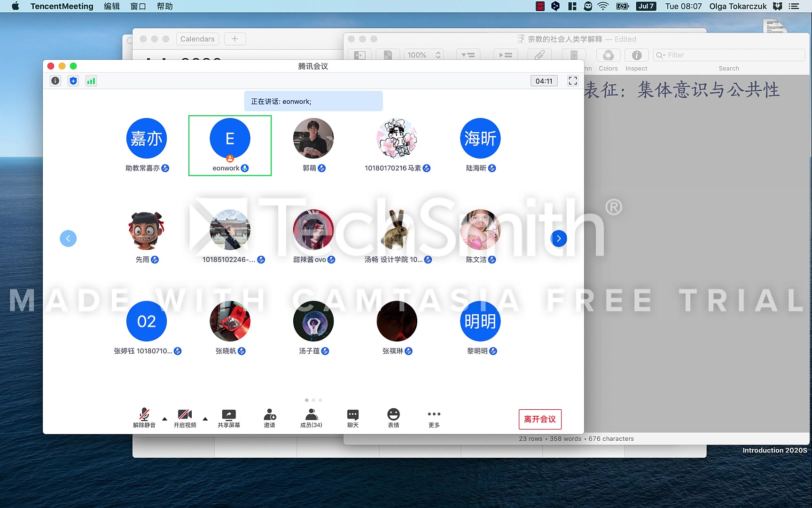The width and height of the screenshot is (812, 508).
Task: Open the 表情 emoji reactions
Action: [393, 418]
